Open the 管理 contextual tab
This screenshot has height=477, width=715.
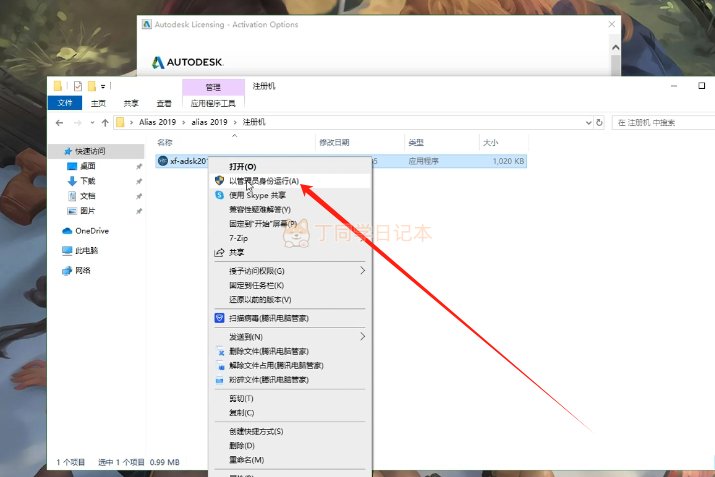213,87
